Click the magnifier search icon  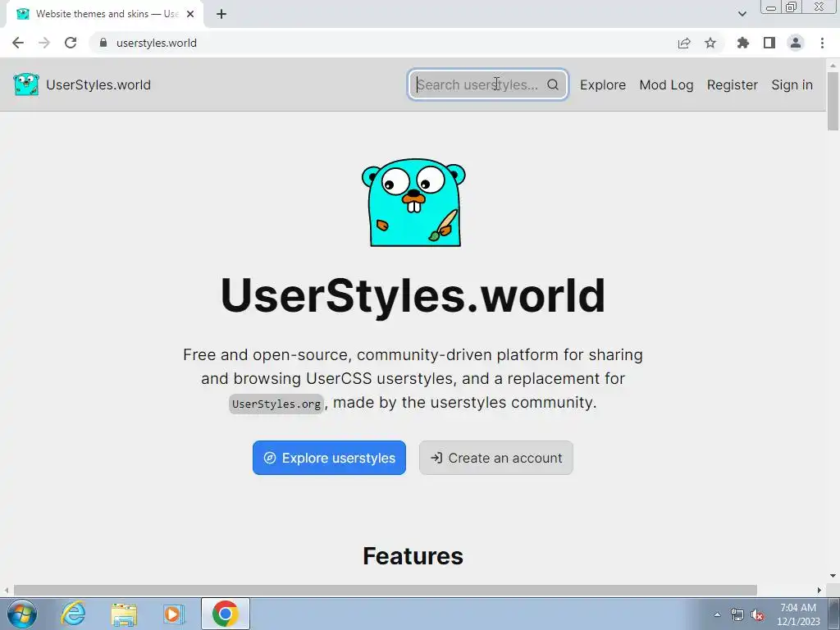[553, 84]
